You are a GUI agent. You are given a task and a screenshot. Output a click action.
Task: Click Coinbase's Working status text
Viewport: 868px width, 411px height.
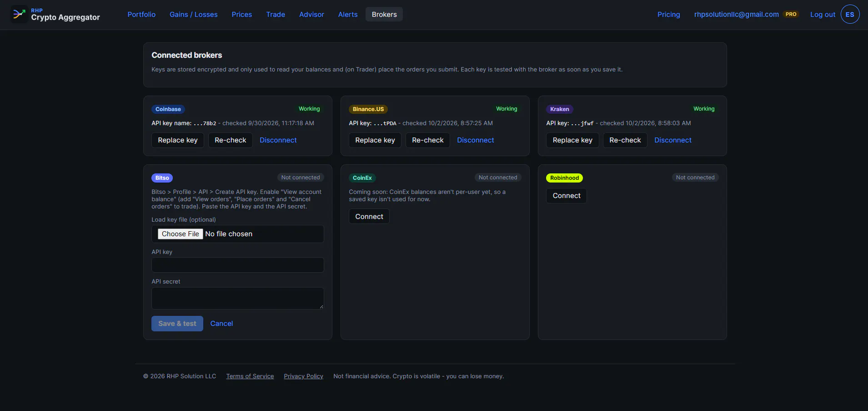pos(309,109)
